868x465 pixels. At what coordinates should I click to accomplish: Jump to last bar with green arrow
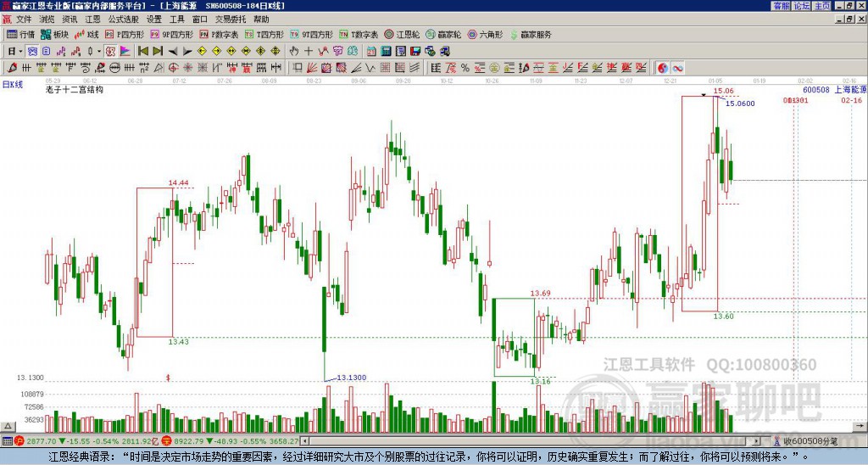point(158,52)
